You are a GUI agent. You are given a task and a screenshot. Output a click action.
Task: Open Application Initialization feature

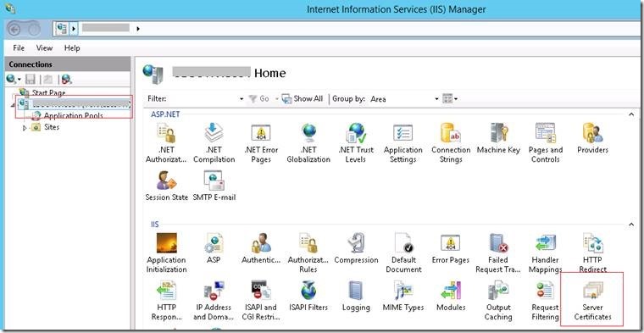pyautogui.click(x=166, y=253)
